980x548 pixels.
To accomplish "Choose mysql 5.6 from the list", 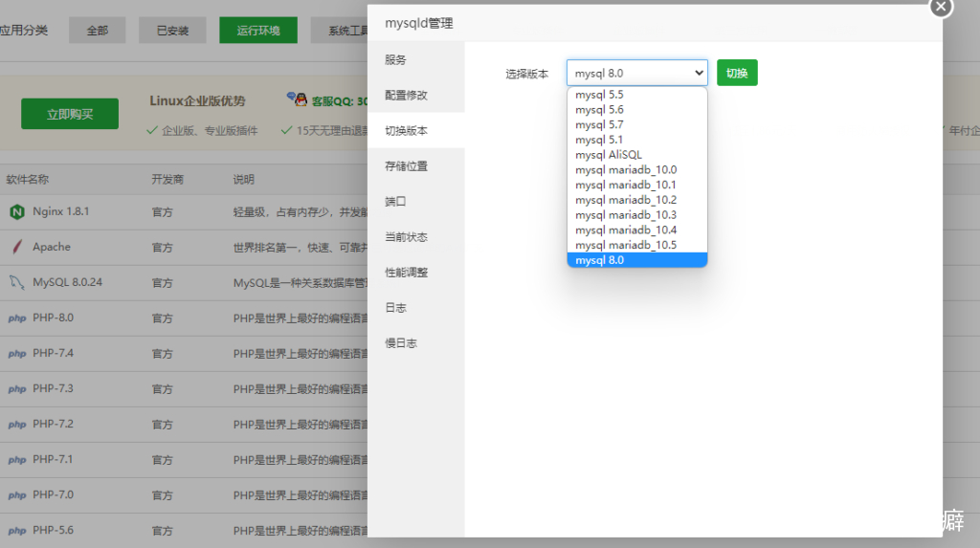I will click(636, 109).
